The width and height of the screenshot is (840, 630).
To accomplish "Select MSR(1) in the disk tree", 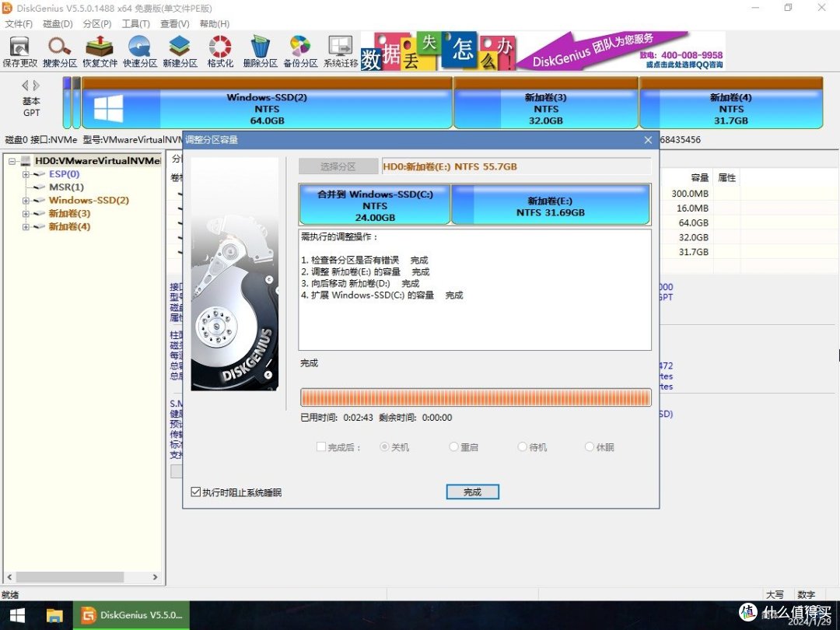I will [66, 187].
